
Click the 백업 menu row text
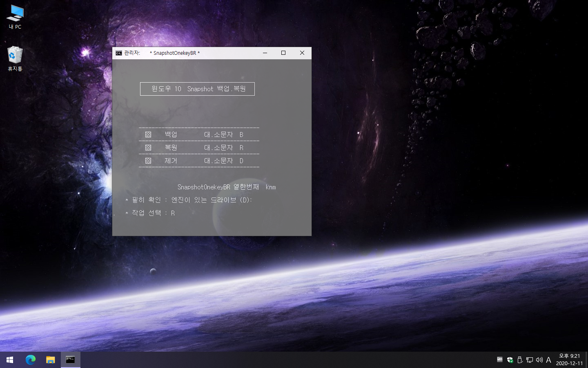pos(171,135)
